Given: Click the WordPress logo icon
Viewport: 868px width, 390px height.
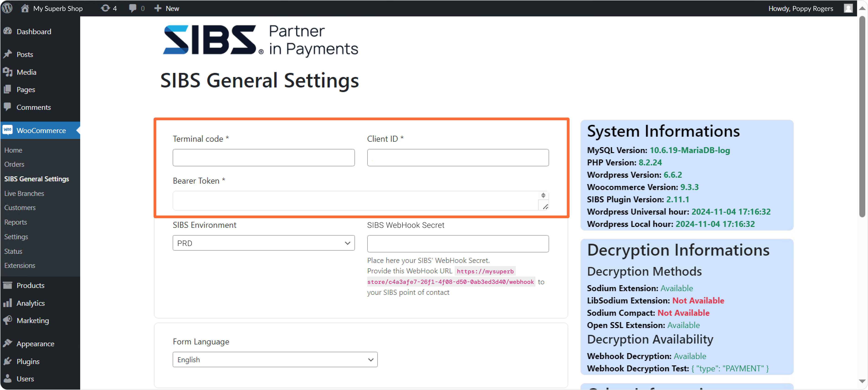Looking at the screenshot, I should point(8,8).
